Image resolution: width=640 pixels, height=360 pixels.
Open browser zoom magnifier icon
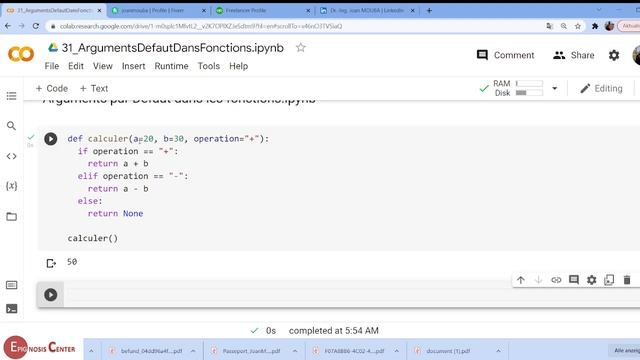pos(564,26)
